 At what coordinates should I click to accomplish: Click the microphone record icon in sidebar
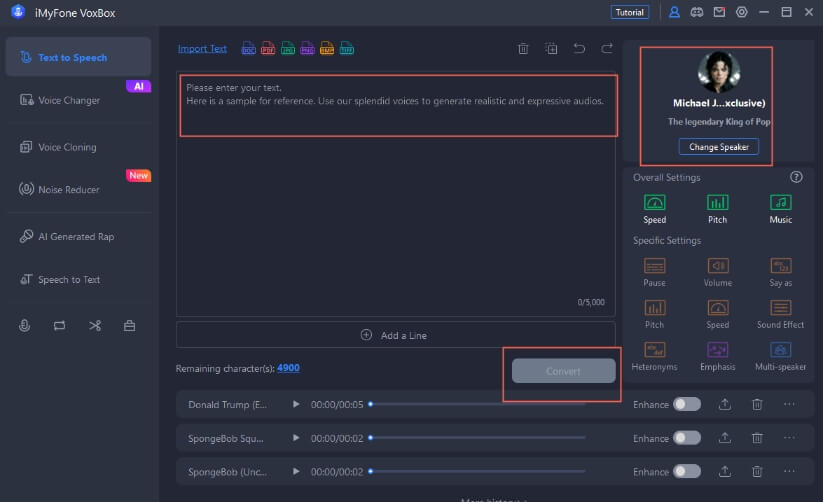pos(24,326)
